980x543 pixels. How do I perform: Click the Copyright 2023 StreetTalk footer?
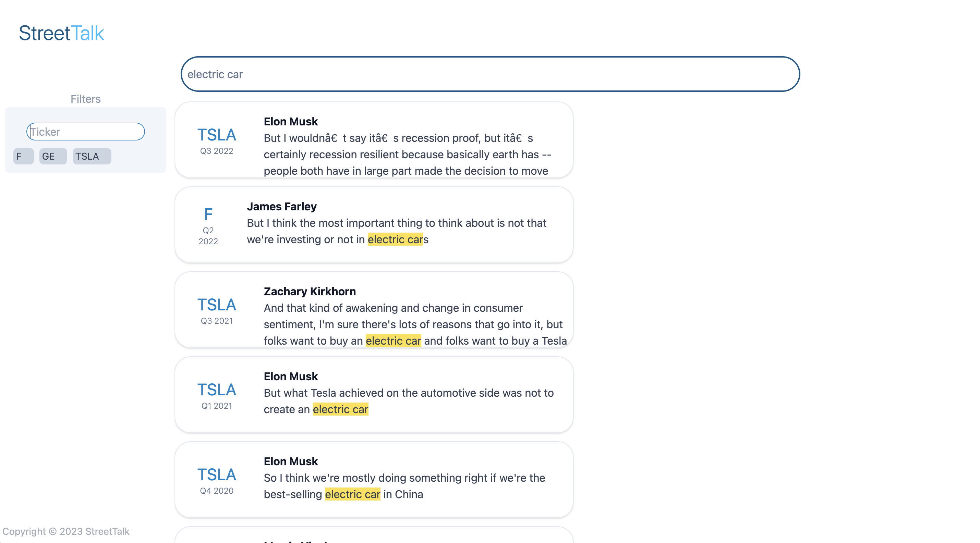[66, 531]
